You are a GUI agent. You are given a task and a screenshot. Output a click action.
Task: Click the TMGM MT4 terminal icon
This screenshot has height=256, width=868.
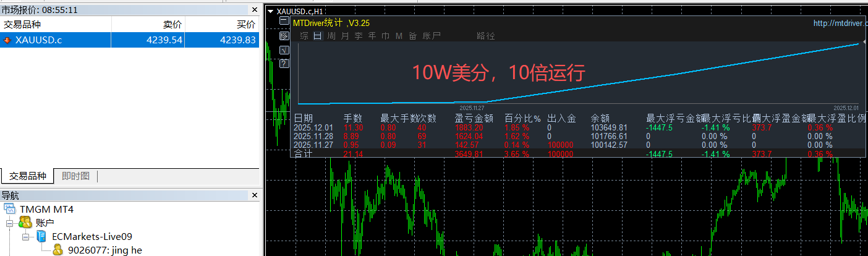pos(10,209)
